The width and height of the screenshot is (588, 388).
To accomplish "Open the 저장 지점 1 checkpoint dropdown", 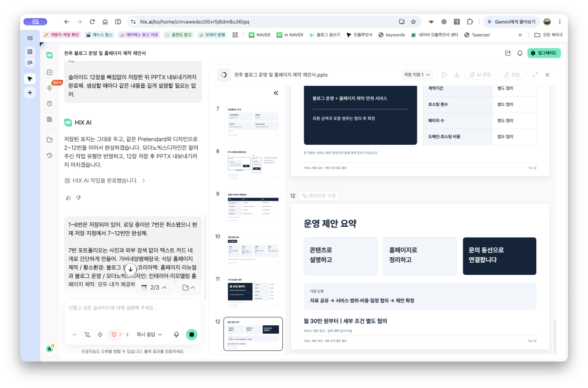I will point(416,75).
